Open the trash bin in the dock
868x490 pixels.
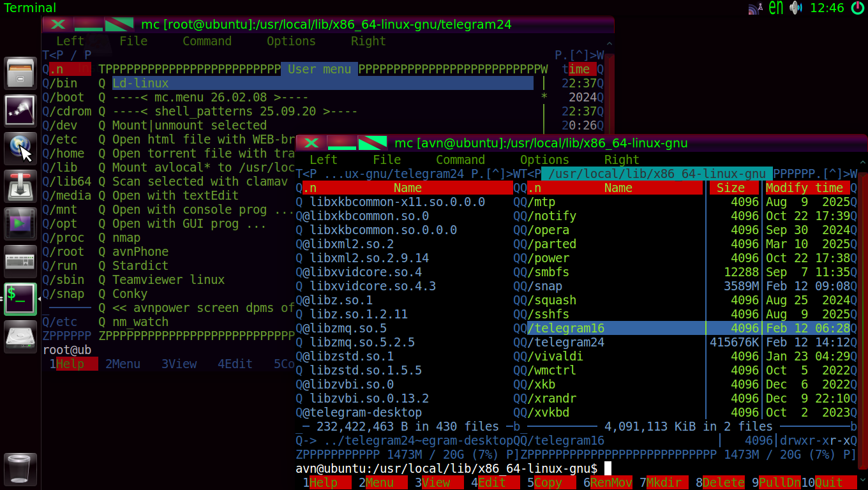tap(20, 470)
